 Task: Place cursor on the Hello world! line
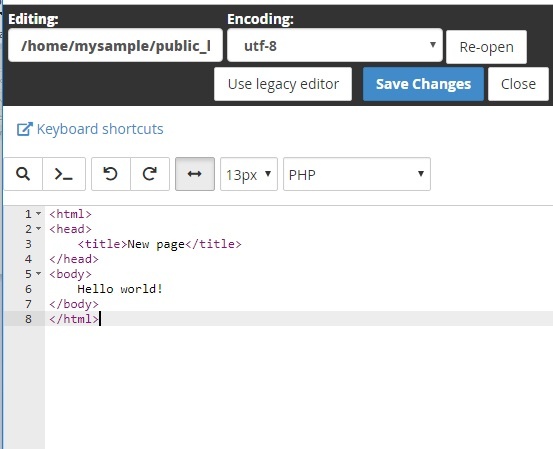[120, 289]
